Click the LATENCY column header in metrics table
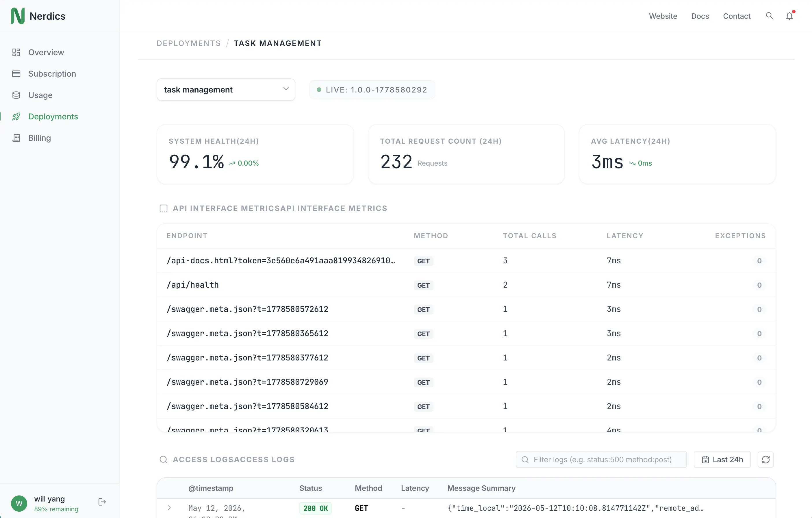 click(x=625, y=236)
